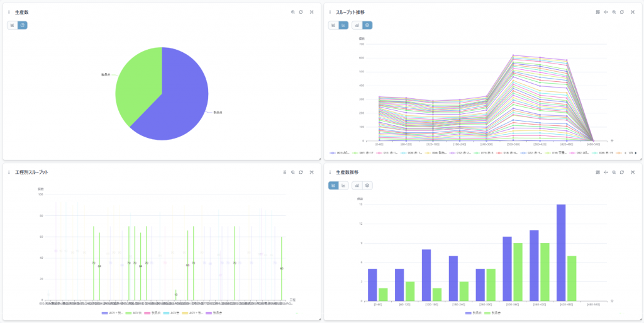The image size is (644, 323).
Task: Toggle the blue 'AGV・' legend in 工程別スループット
Action: click(112, 313)
